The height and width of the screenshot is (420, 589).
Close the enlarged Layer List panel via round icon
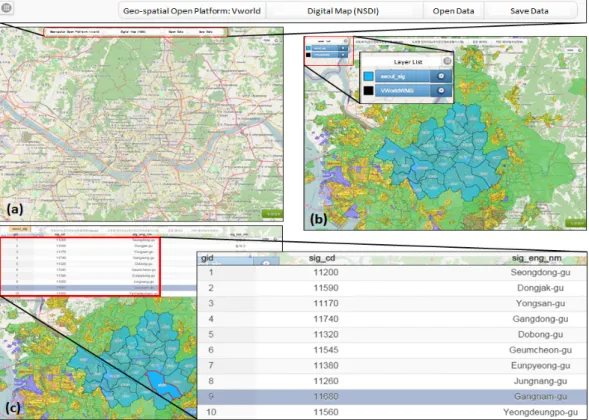click(x=447, y=61)
